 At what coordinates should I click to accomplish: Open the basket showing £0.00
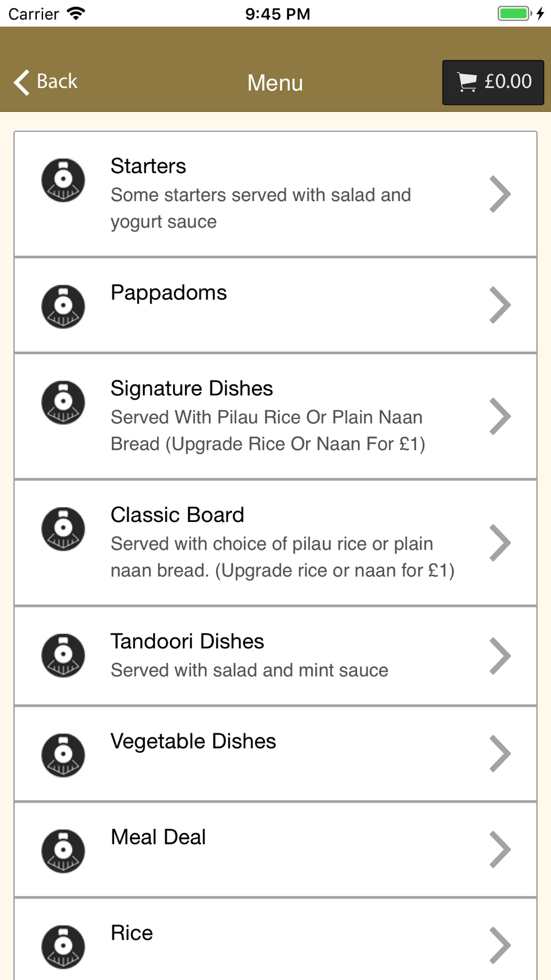click(493, 82)
